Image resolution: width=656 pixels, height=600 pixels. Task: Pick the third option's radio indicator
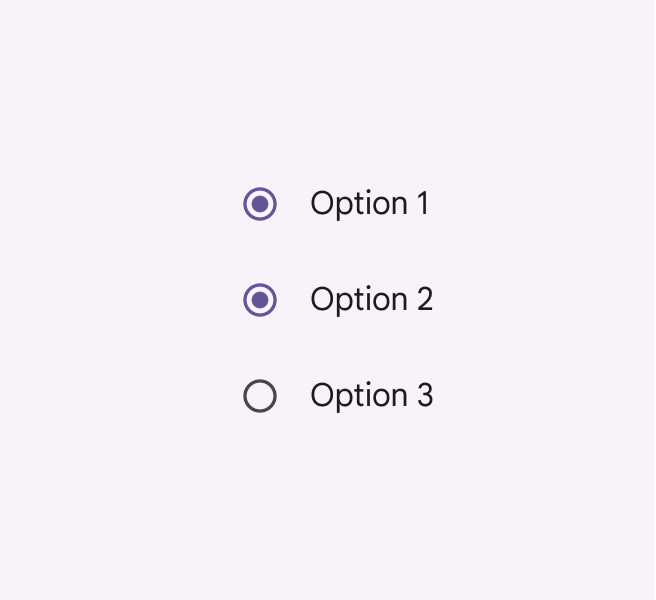pyautogui.click(x=260, y=396)
